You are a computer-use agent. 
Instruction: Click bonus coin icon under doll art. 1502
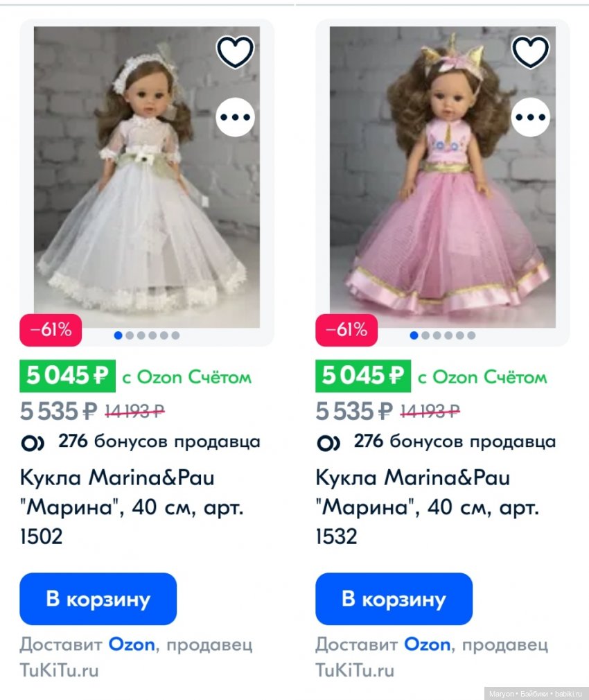pos(33,442)
